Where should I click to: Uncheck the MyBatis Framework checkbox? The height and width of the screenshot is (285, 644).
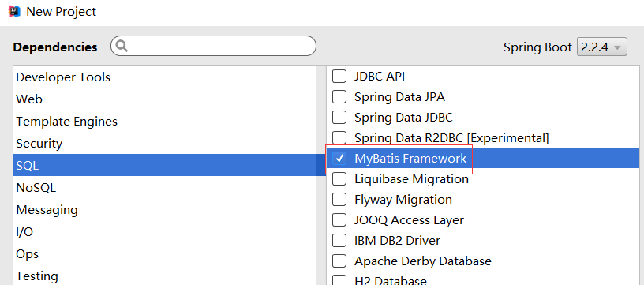(339, 159)
